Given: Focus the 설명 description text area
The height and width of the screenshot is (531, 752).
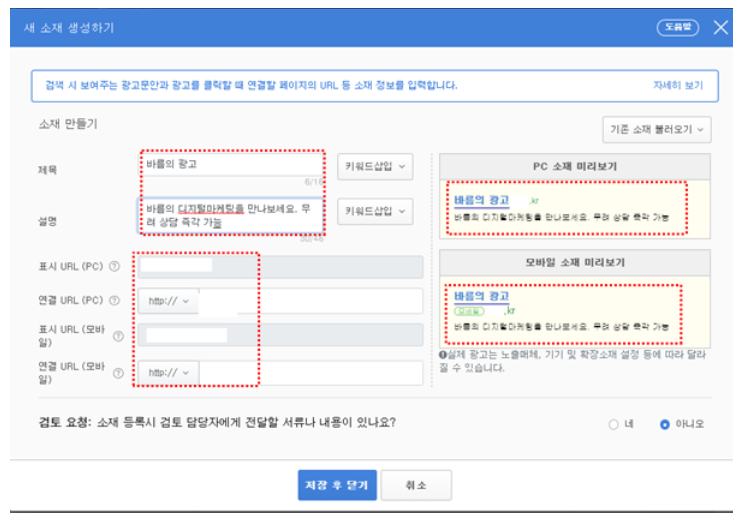Looking at the screenshot, I should [232, 216].
